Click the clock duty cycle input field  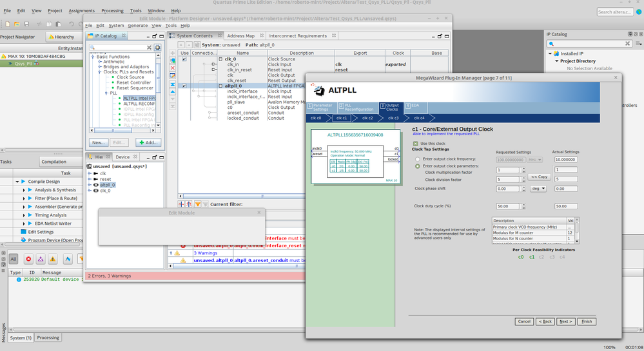click(x=507, y=206)
